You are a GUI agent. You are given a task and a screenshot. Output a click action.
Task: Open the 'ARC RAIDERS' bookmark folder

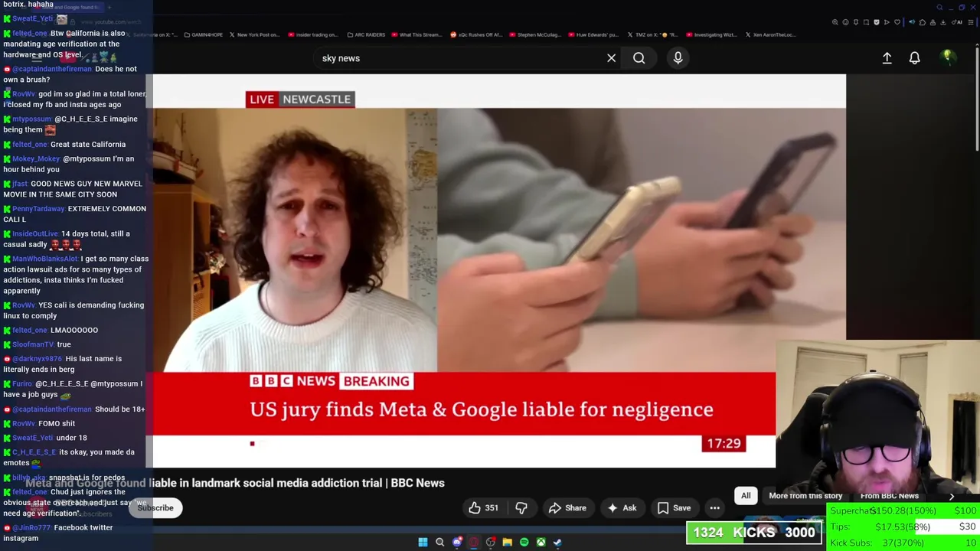366,34
